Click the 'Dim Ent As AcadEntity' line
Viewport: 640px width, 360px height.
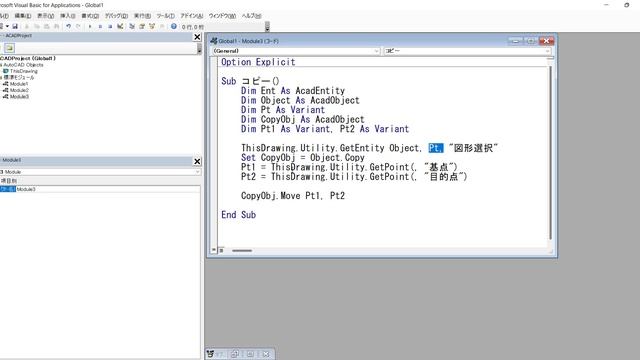293,91
